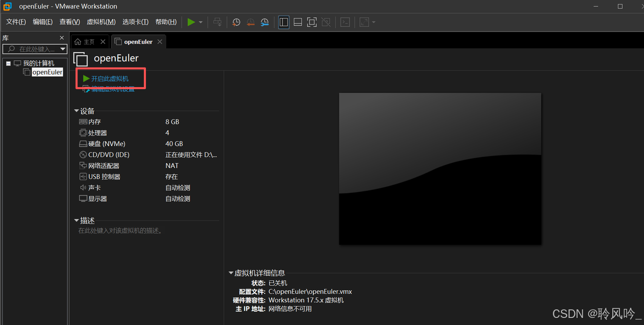Click the 网络信息不可用 IP text
Image resolution: width=644 pixels, height=325 pixels.
point(290,309)
